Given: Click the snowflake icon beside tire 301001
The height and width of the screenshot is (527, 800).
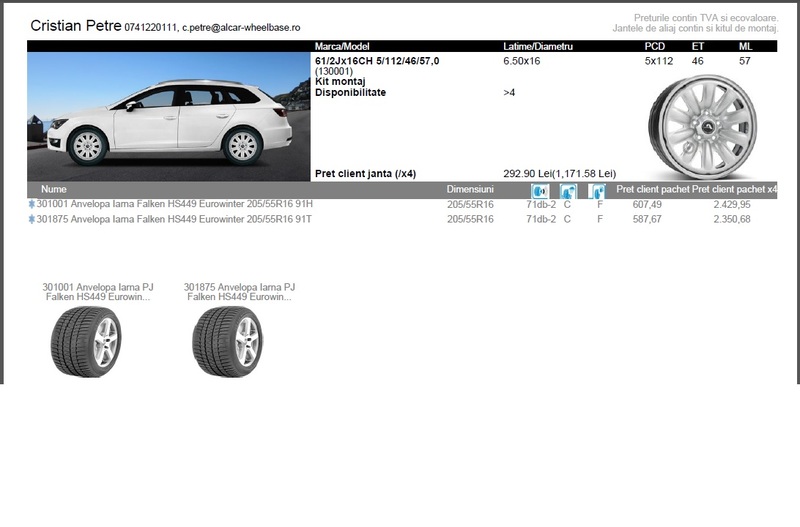Looking at the screenshot, I should pyautogui.click(x=32, y=204).
